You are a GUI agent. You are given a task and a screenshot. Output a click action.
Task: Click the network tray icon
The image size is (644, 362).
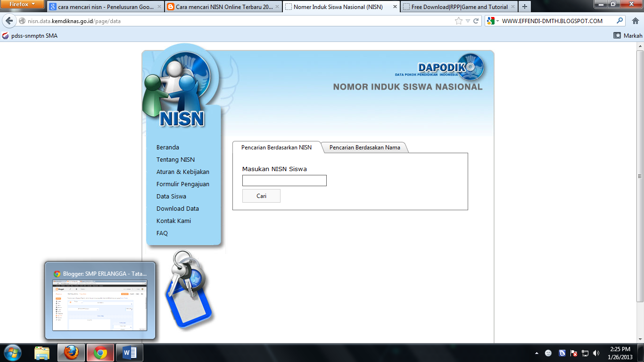(585, 353)
